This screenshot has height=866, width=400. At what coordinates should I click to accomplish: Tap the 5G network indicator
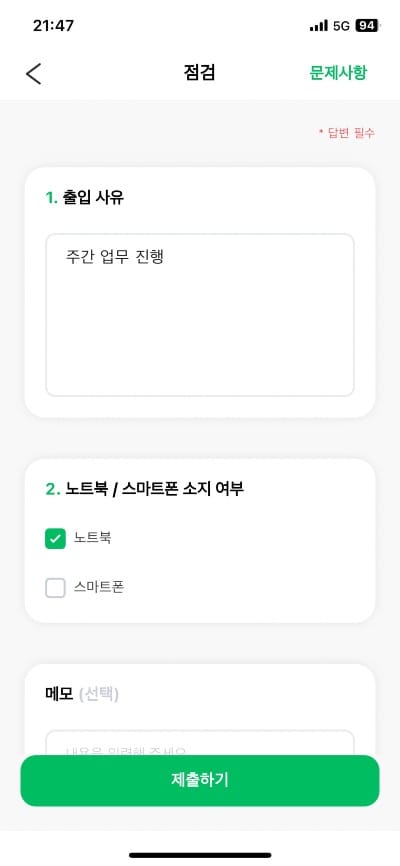pos(341,26)
